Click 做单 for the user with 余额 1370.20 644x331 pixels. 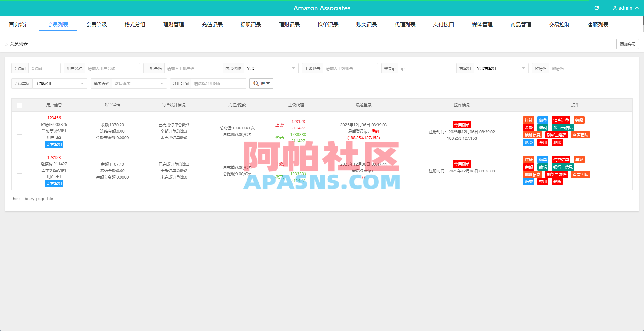click(543, 120)
